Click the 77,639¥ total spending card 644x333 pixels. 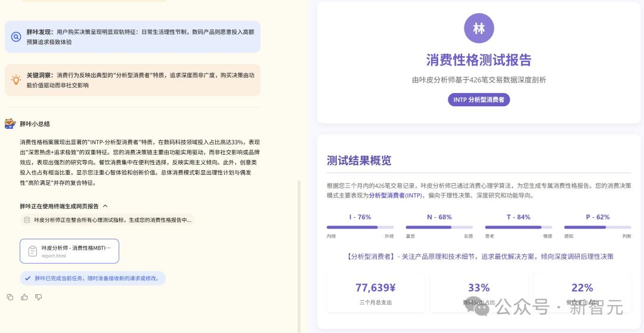pos(376,293)
